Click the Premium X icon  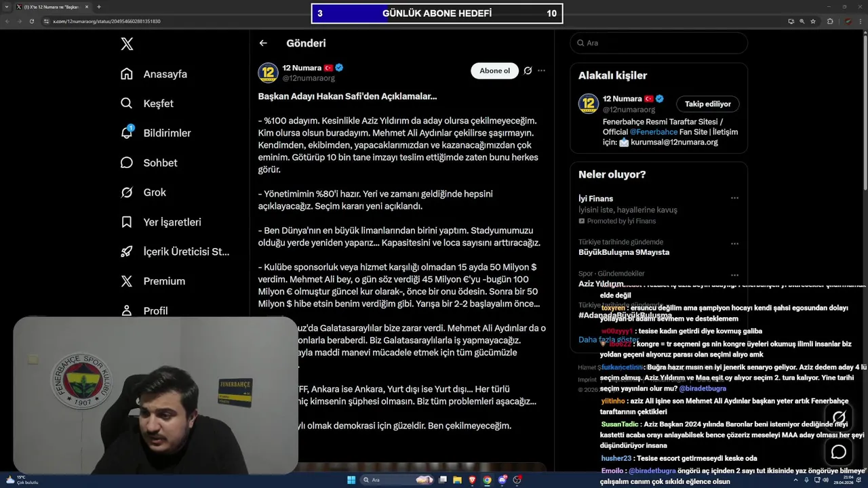[127, 281]
